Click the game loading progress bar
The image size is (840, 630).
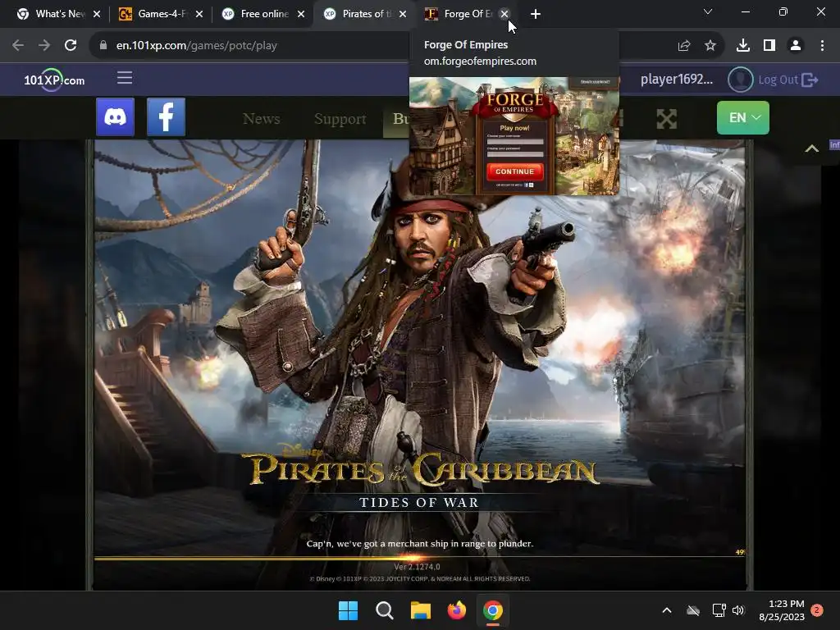pos(419,558)
